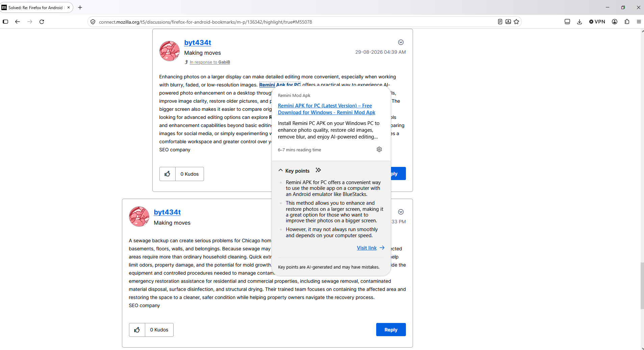This screenshot has height=350, width=644.
Task: Open link preview settings gear
Action: click(x=379, y=149)
